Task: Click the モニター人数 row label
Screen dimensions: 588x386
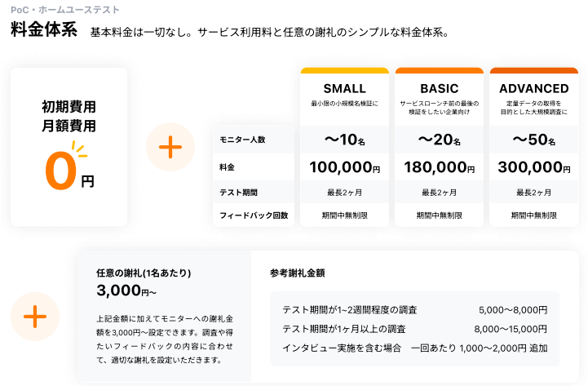Action: (243, 140)
